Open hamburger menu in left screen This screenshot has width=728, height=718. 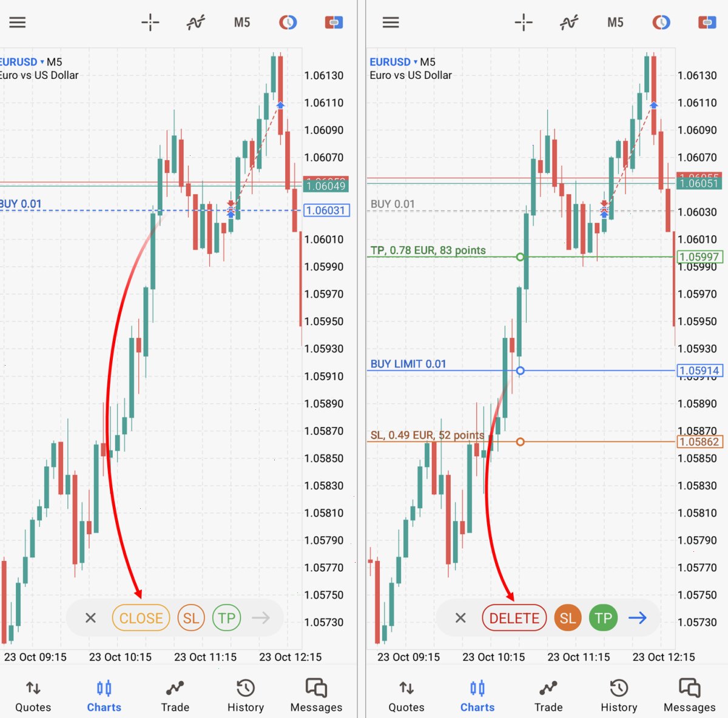click(18, 22)
